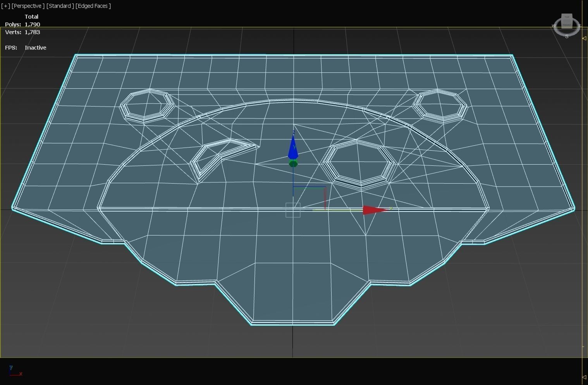
Task: Click the XZ plane handle of move gizmo
Action: click(309, 198)
